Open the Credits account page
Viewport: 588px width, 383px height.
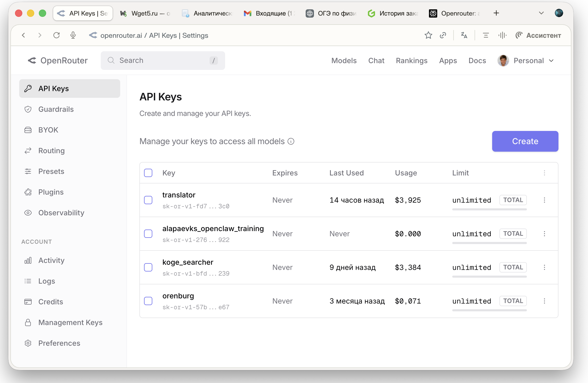(70, 302)
